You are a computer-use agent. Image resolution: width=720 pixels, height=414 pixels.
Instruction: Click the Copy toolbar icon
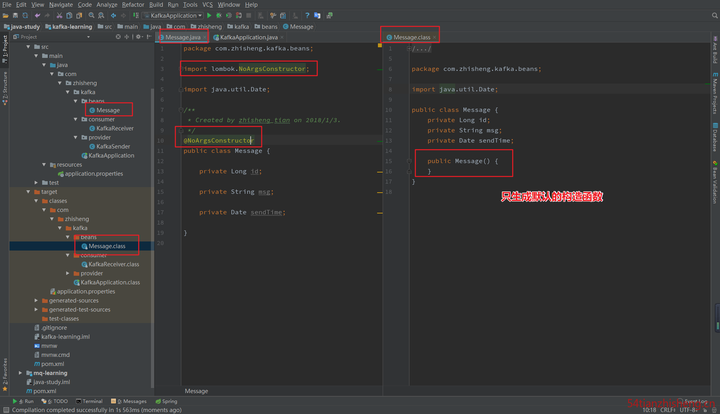(69, 16)
